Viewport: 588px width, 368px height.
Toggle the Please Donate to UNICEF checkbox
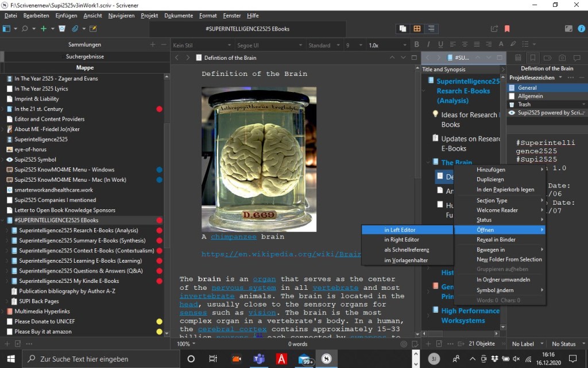click(9, 321)
